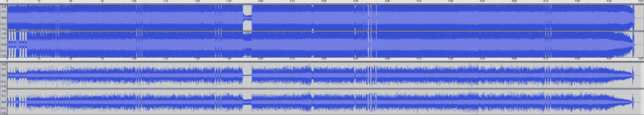Viewport: 644px width, 115px height.
Task: Click the 0.0 label on first channel's scale
Action: (x=4, y=18)
